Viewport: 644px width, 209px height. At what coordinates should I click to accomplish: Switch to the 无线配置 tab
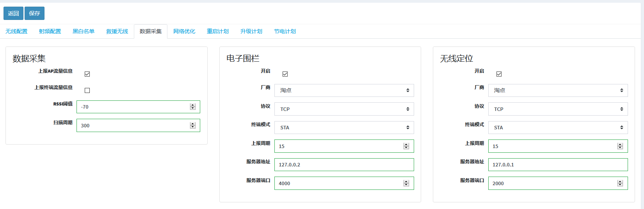tap(16, 31)
